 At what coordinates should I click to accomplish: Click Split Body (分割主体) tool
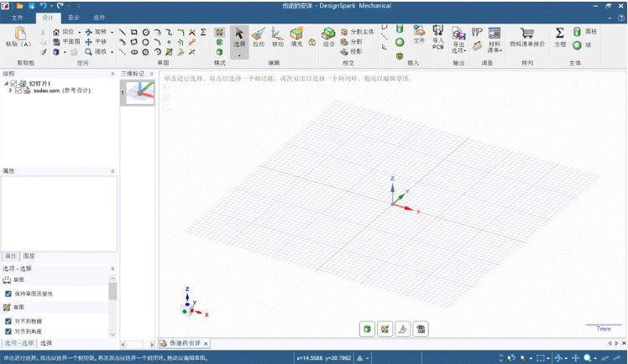[x=357, y=32]
